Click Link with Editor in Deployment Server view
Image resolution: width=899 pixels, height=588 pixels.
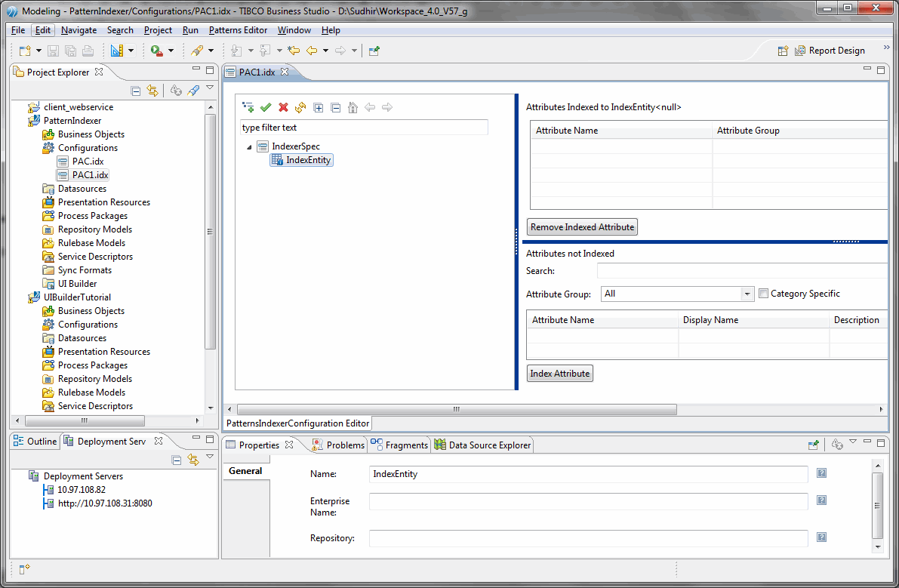[193, 460]
